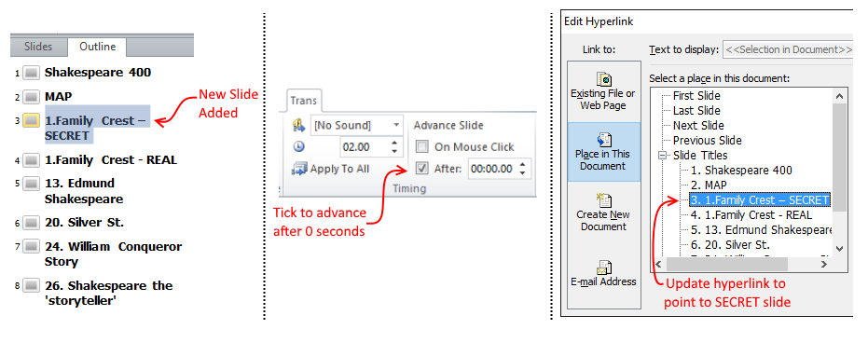Screen dimensions: 868x343
Task: Click the horizontal scroll left arrow
Action: coord(658,265)
